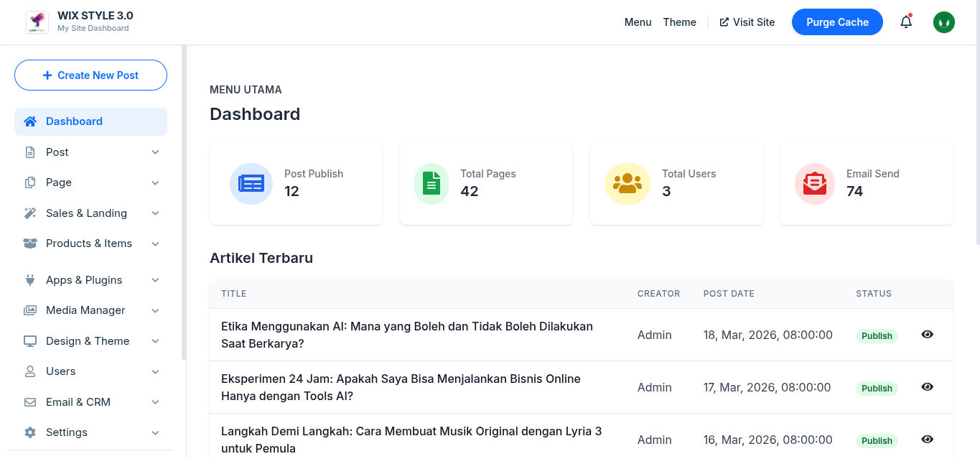Viewport: 980px width, 459px height.
Task: Click the Users person icon in sidebar
Action: tap(30, 371)
